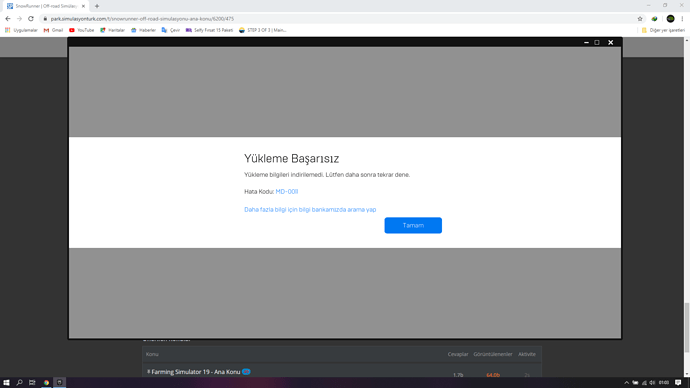Viewport: 690px width, 388px height.
Task: Open the 'Daha fazla bilgi için bilgi bankamızda arama yap' link
Action: (310, 209)
